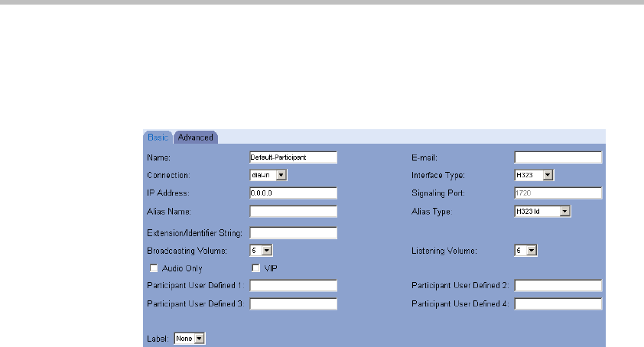
Task: Switch to the Advanced tab
Action: [196, 137]
